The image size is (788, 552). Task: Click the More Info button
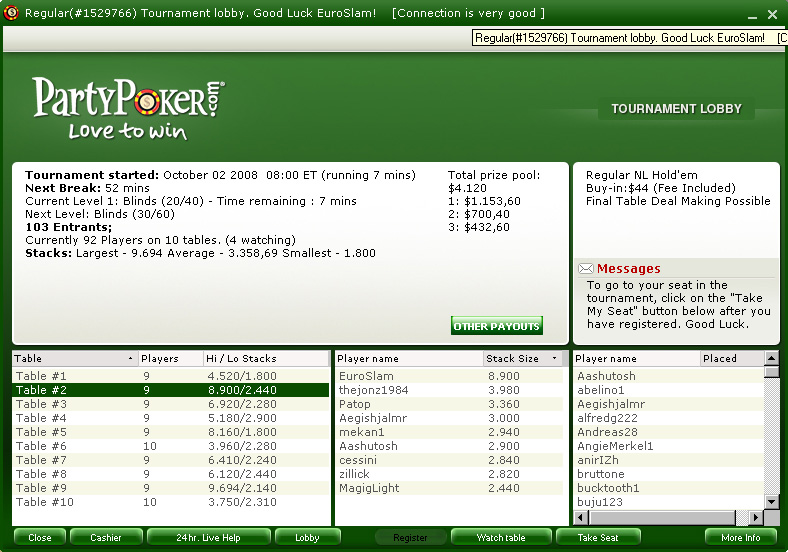pyautogui.click(x=740, y=538)
